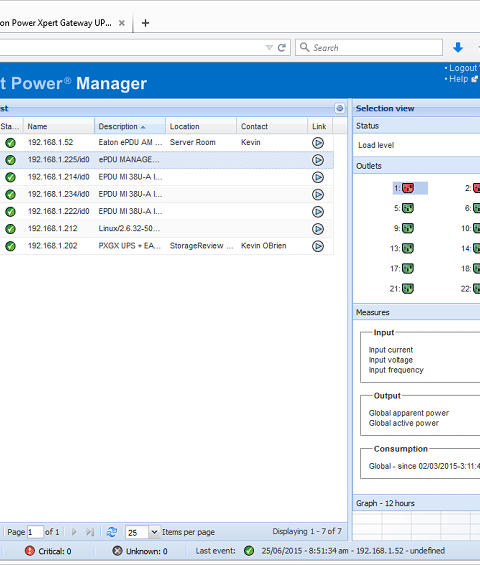Click status icon of 192.168.1.202 row

10,246
